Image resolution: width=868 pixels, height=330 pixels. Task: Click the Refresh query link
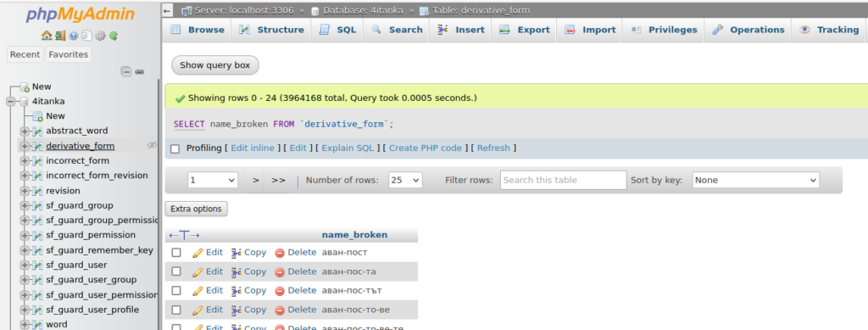click(x=493, y=148)
